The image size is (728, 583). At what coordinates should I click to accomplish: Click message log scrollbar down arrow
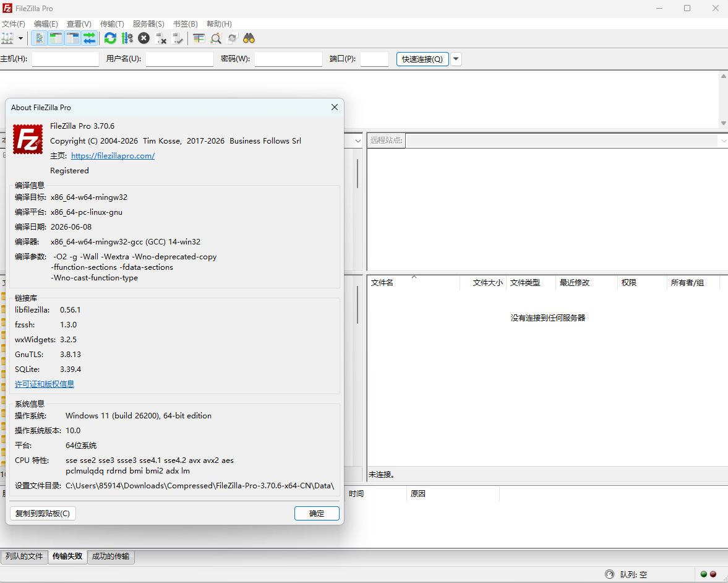pos(723,123)
